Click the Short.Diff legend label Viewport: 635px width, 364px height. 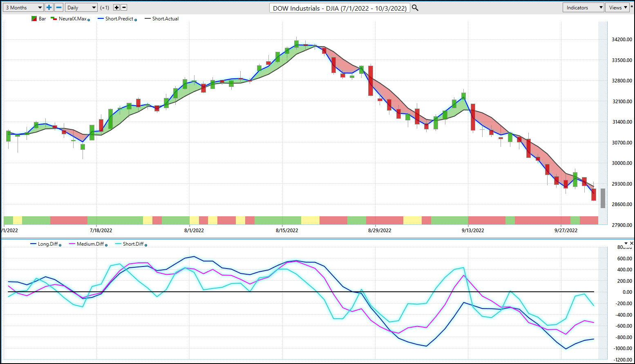click(133, 244)
